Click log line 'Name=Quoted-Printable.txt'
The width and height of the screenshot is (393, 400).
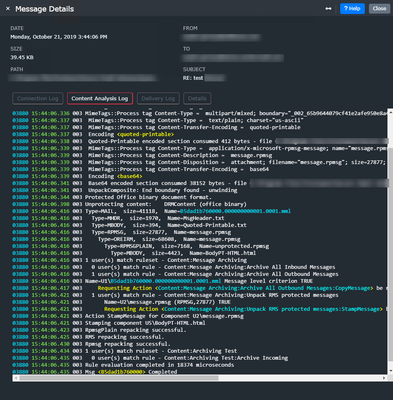pyautogui.click(x=129, y=225)
